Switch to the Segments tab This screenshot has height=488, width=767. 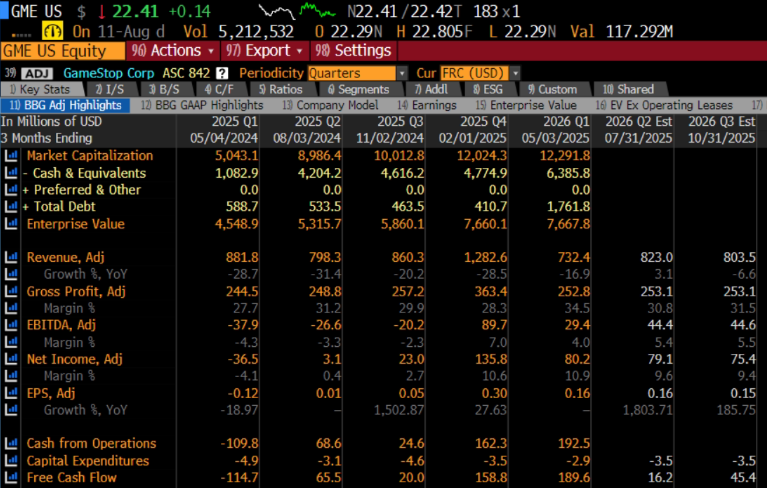point(359,89)
